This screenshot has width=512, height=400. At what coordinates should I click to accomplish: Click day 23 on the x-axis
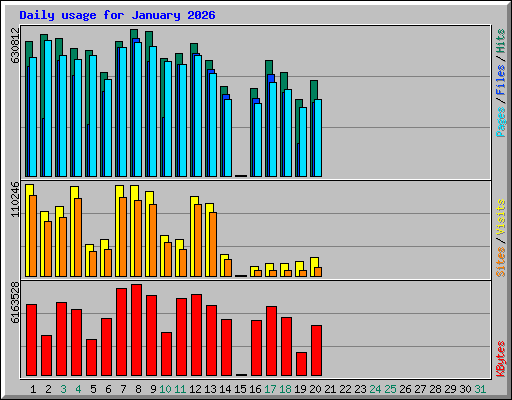click(x=360, y=389)
